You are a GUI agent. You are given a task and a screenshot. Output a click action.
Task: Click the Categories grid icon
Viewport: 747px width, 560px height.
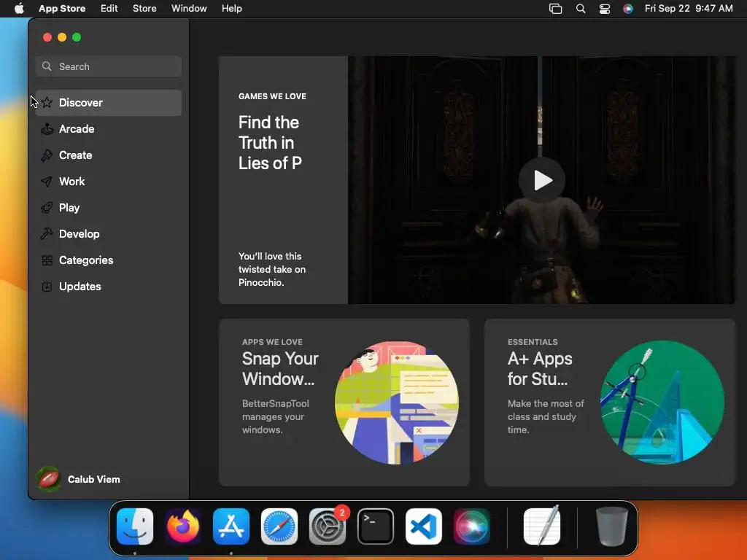click(47, 260)
